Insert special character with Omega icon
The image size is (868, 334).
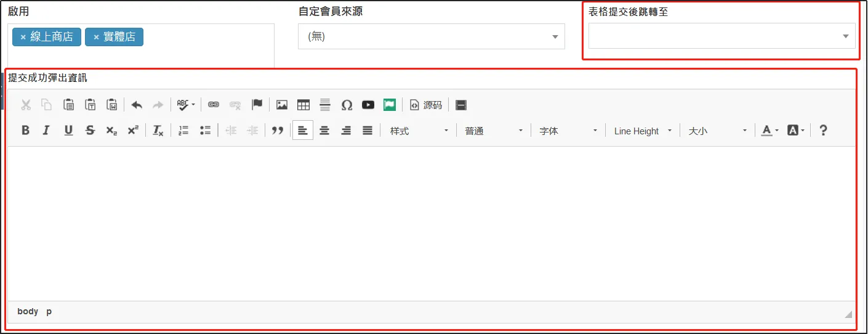click(347, 105)
